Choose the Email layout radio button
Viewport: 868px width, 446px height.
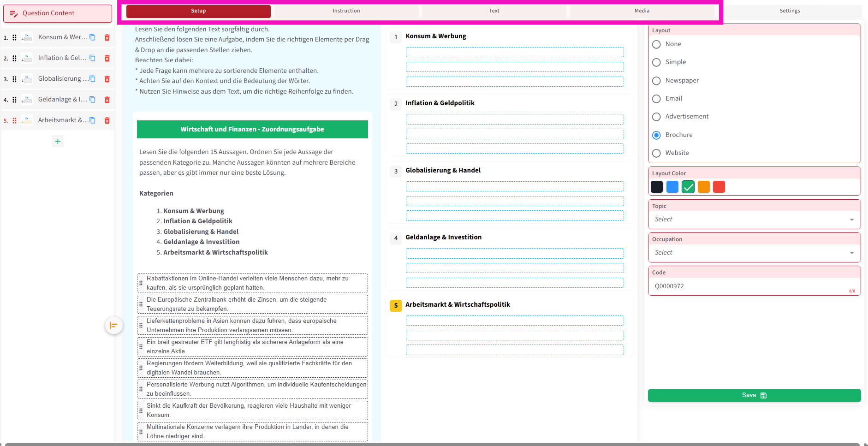point(656,99)
